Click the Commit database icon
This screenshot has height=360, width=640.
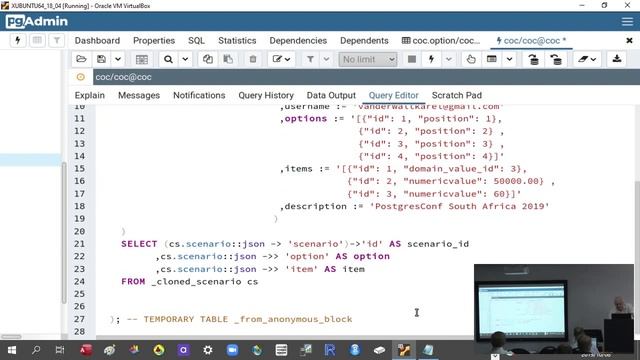point(533,59)
